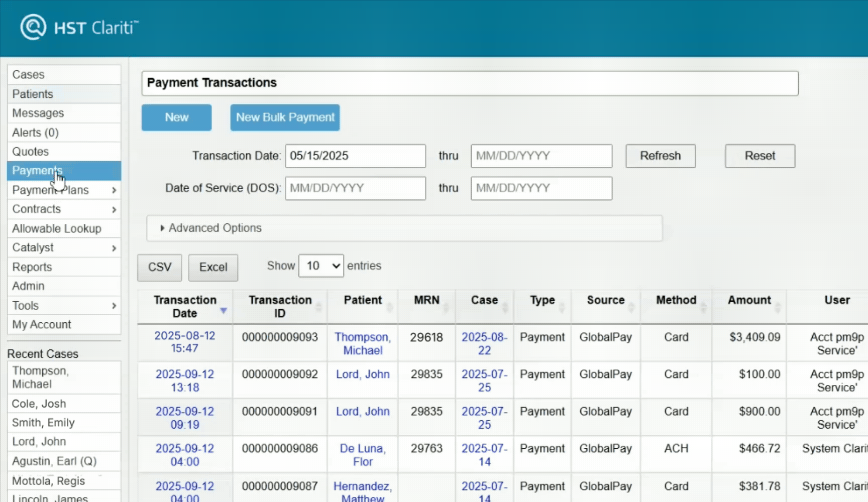Open Quotes in the sidebar

pos(64,152)
